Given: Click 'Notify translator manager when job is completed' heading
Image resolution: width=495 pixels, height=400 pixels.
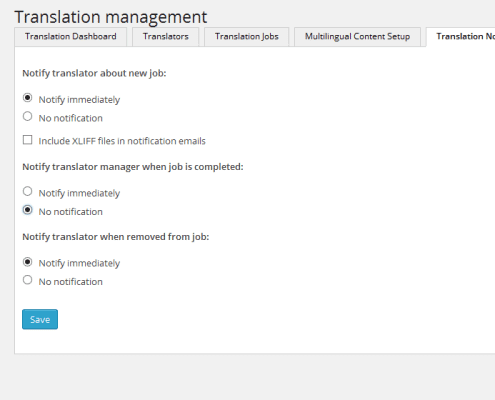Looking at the screenshot, I should coord(133,167).
